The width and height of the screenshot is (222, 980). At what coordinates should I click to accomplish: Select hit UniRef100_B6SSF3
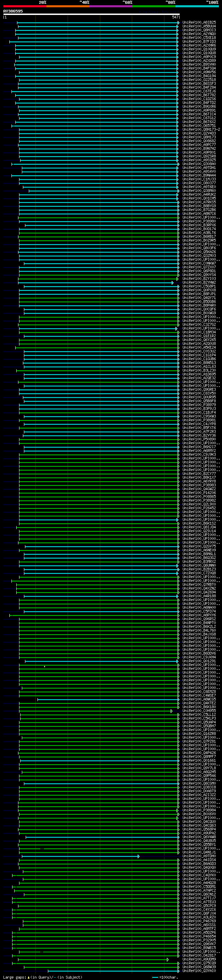[x=199, y=84]
